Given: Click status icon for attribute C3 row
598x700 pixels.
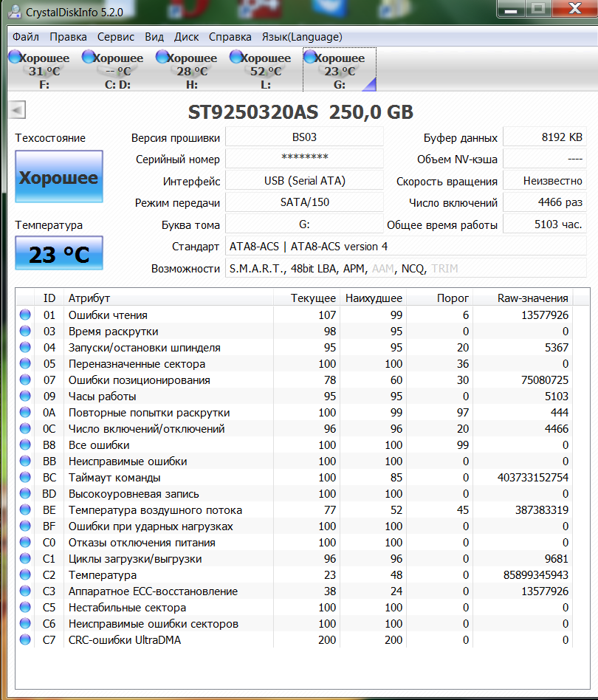Looking at the screenshot, I should [25, 591].
